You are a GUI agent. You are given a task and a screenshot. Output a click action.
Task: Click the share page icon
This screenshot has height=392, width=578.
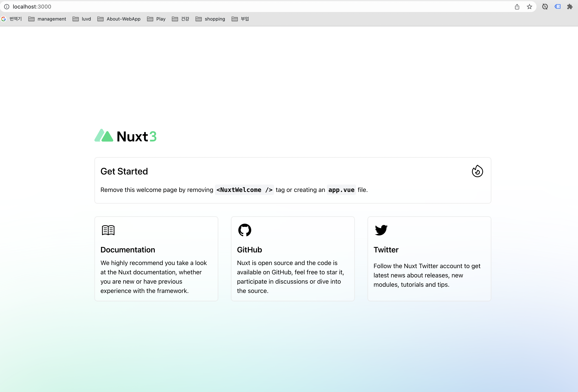coord(517,7)
